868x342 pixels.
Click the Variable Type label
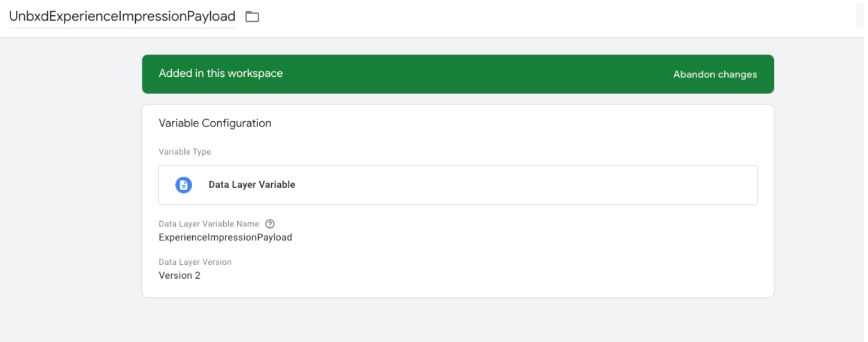(185, 152)
